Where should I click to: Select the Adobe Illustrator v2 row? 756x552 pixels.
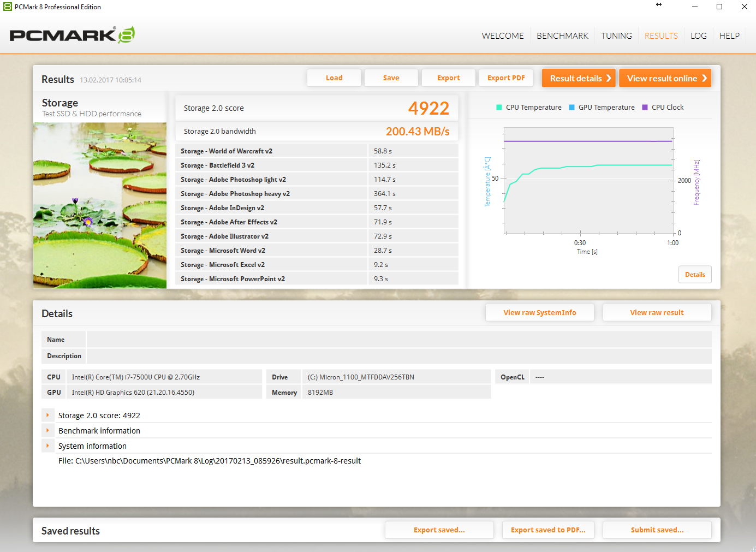tap(317, 236)
